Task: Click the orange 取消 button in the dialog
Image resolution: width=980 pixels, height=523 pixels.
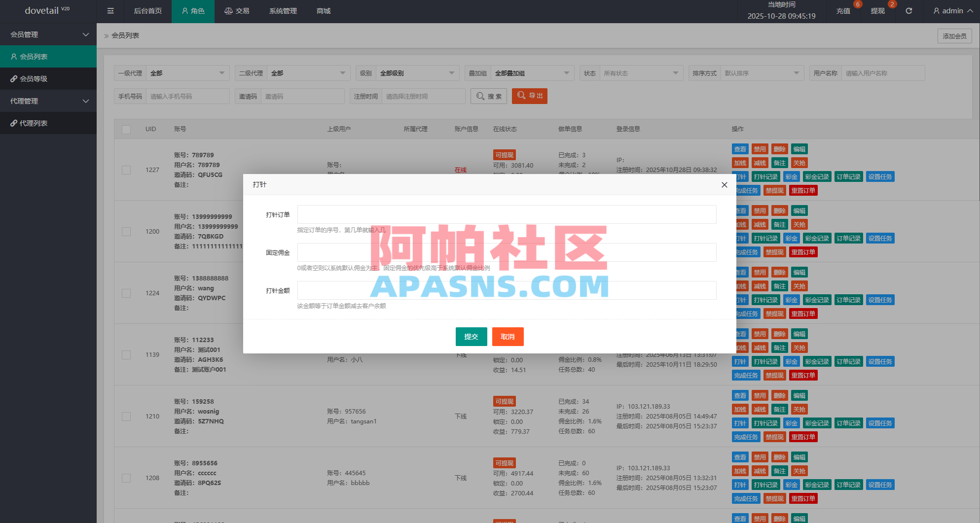Action: (508, 337)
